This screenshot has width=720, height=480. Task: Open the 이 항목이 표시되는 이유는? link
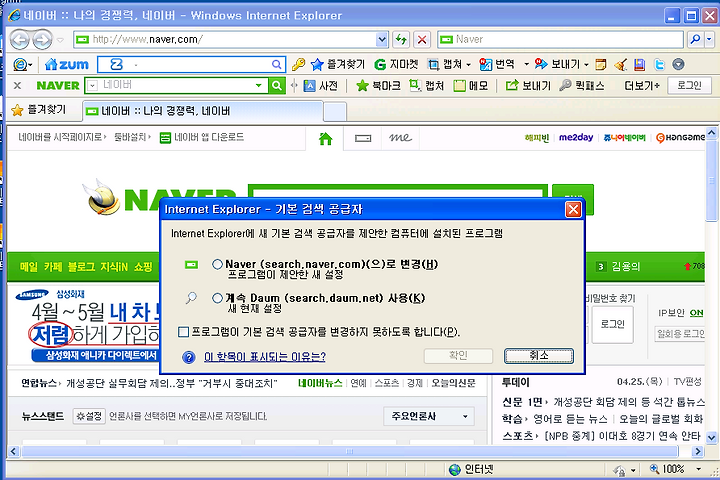[x=264, y=357]
